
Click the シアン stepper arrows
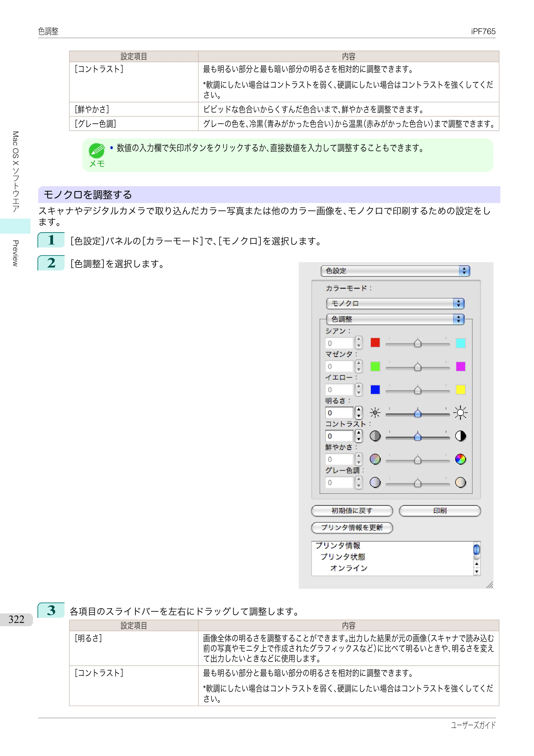point(358,343)
